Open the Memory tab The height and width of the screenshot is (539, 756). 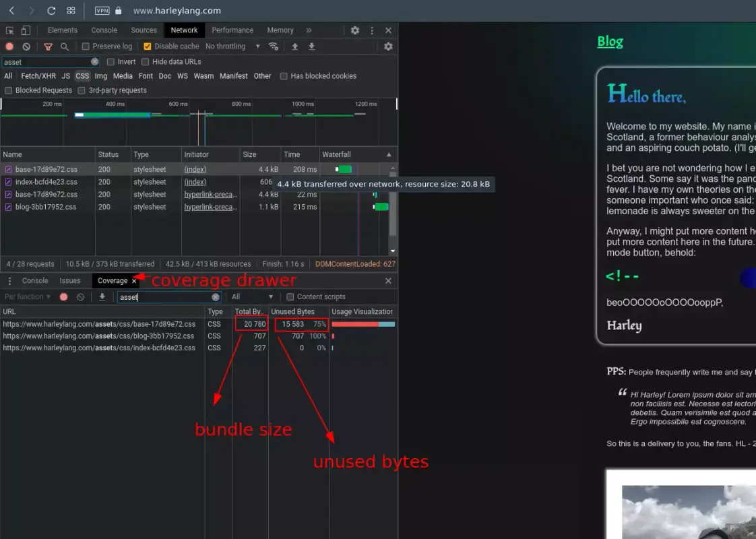pos(280,30)
